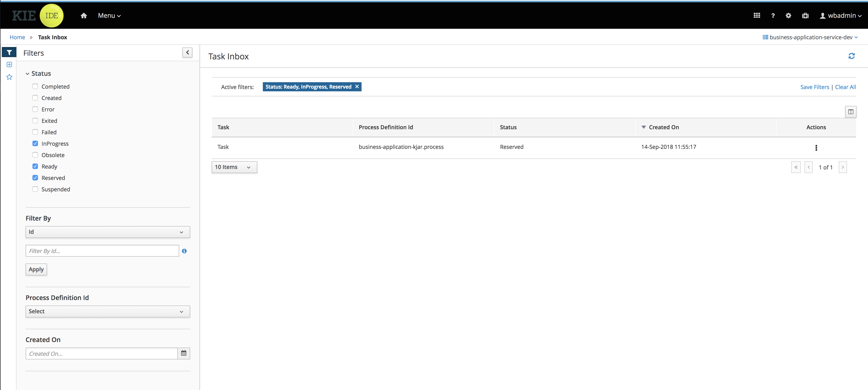Toggle the InProgress status checkbox
The width and height of the screenshot is (868, 390).
coord(35,143)
